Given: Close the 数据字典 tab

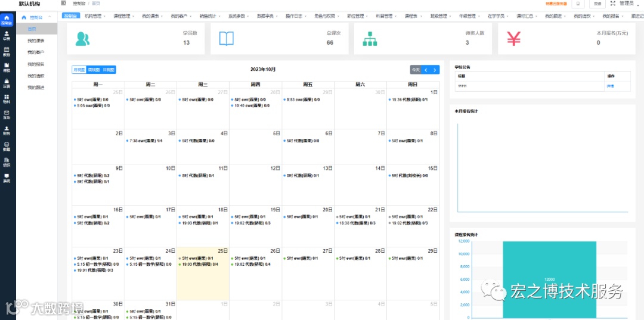Looking at the screenshot, I should pos(277,16).
